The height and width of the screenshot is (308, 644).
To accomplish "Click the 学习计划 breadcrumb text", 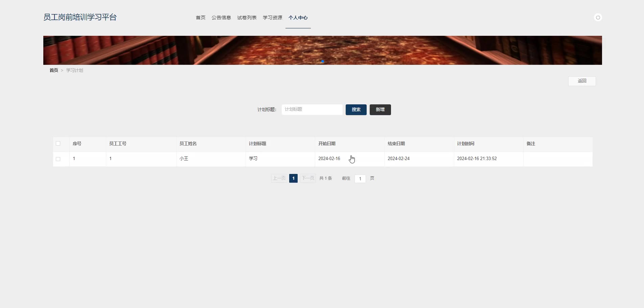I will (74, 70).
